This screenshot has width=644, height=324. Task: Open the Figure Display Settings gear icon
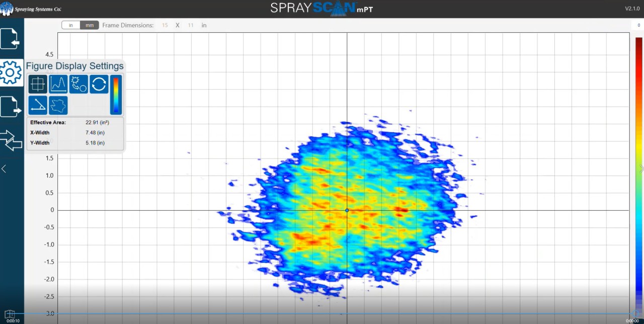point(11,72)
